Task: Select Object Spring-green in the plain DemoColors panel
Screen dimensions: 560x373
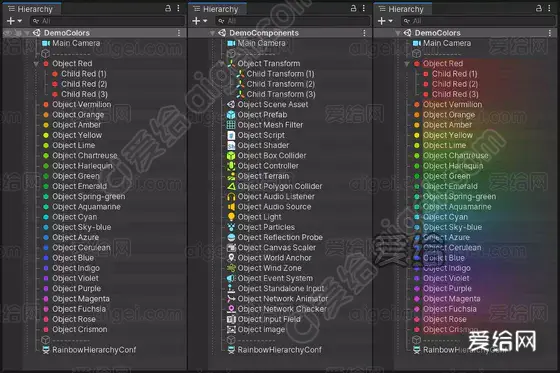Action: (x=89, y=197)
